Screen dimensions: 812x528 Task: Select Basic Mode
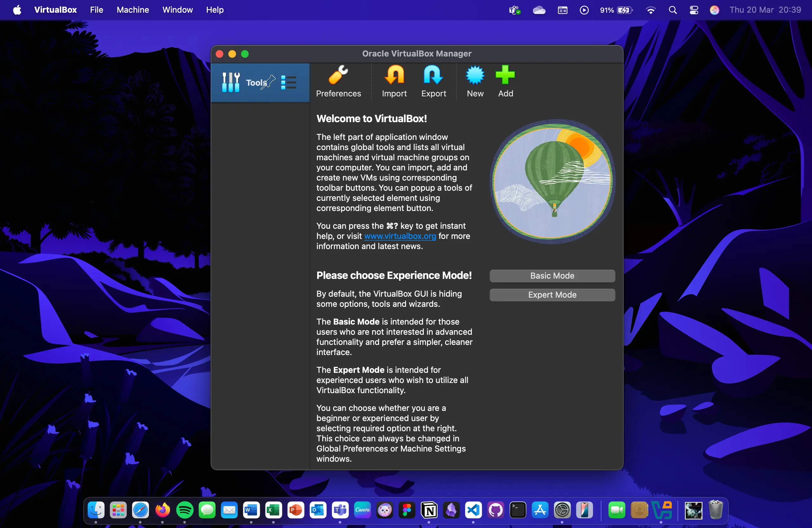(552, 276)
